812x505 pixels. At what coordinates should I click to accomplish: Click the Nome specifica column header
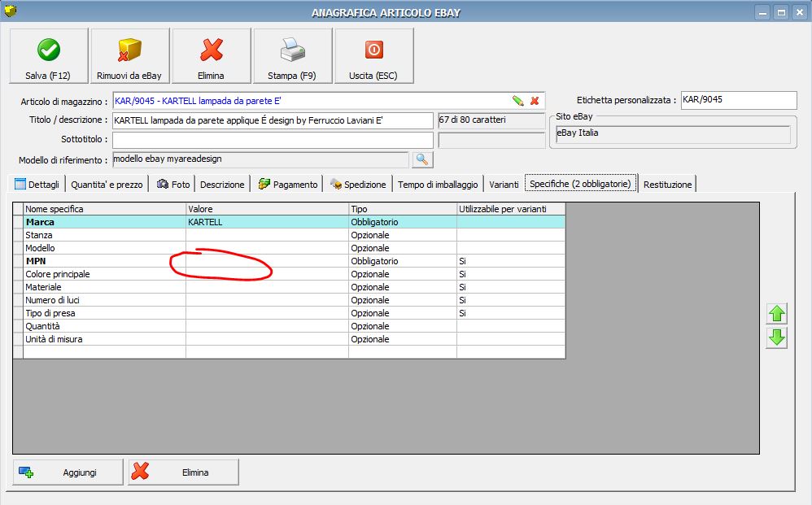click(x=105, y=209)
